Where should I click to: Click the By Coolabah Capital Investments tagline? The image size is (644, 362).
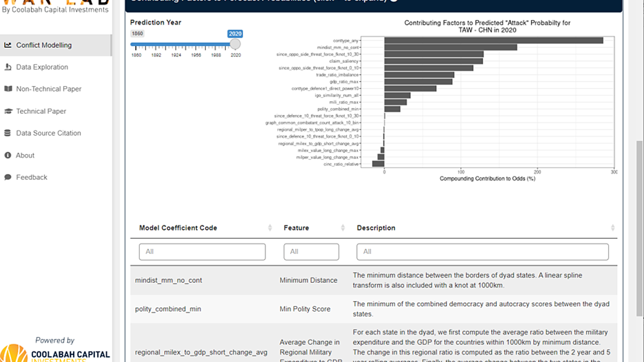click(x=56, y=9)
